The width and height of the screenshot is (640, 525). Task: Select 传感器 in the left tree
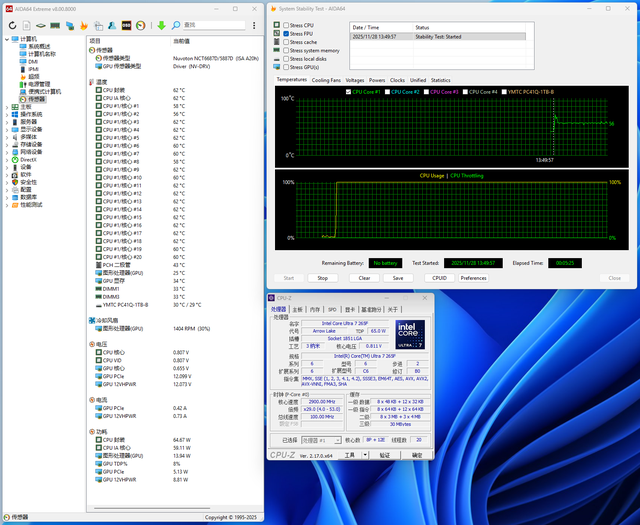(36, 99)
